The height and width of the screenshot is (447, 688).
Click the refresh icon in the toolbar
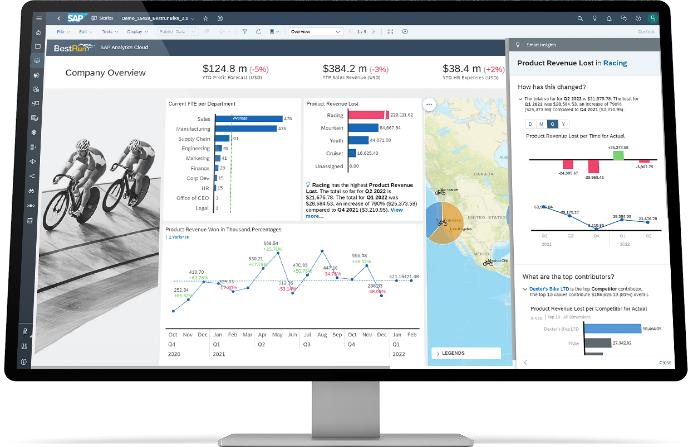[258, 32]
